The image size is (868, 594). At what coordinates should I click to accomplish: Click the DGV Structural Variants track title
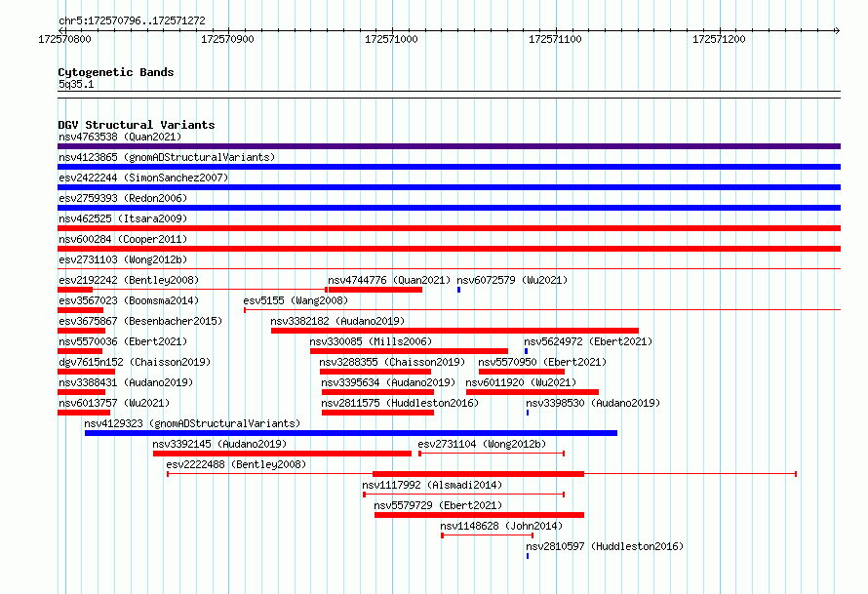point(137,125)
